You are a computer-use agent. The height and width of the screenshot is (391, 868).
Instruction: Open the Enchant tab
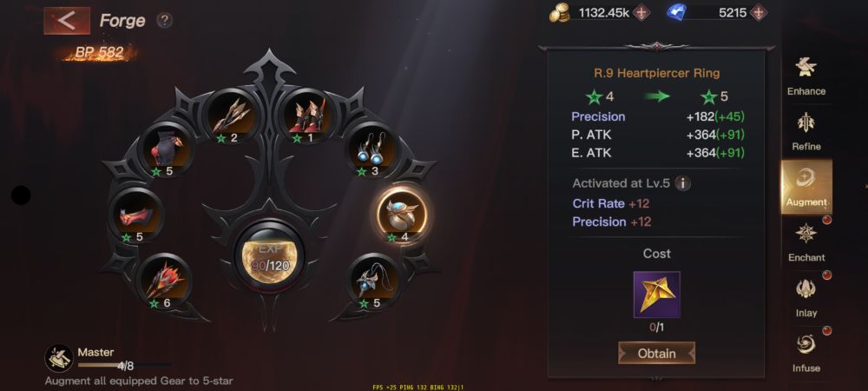806,242
